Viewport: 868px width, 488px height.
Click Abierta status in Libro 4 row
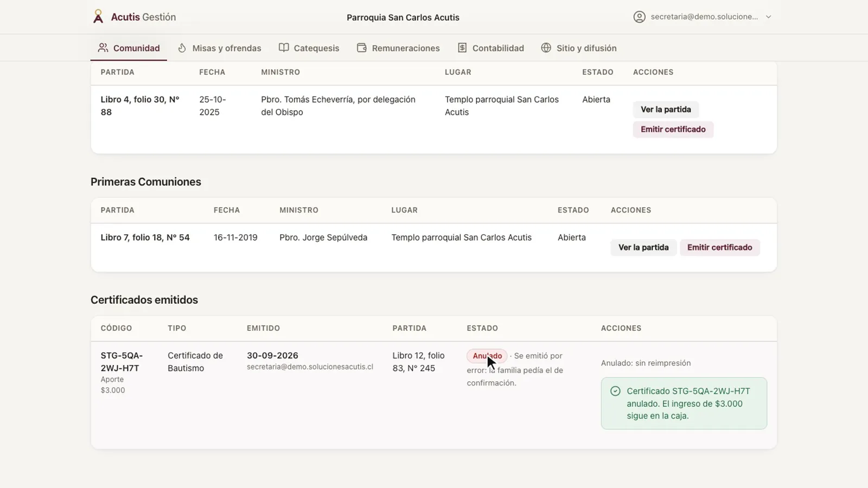596,100
